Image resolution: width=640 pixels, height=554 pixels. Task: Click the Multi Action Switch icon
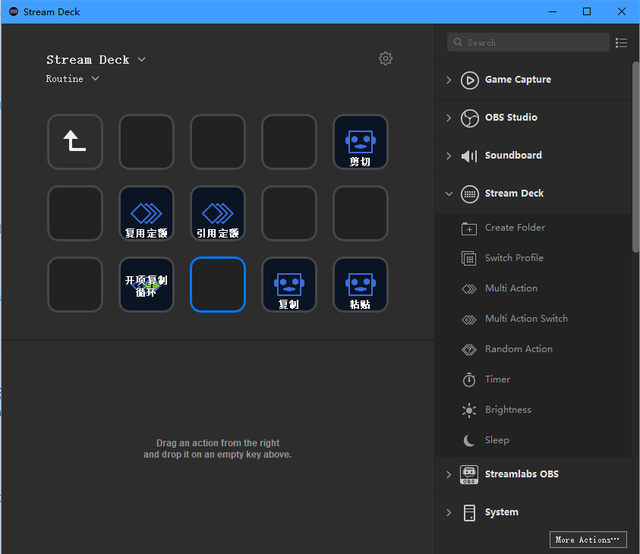tap(469, 319)
